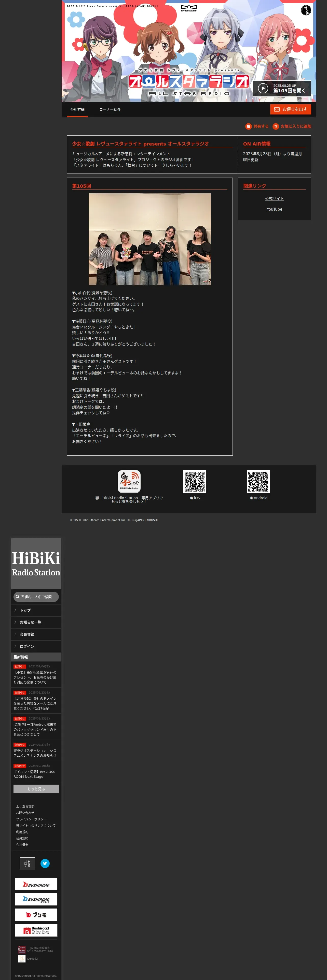Image resolution: width=327 pixels, height=980 pixels.
Task: Open the YouTube related link
Action: [x=275, y=209]
